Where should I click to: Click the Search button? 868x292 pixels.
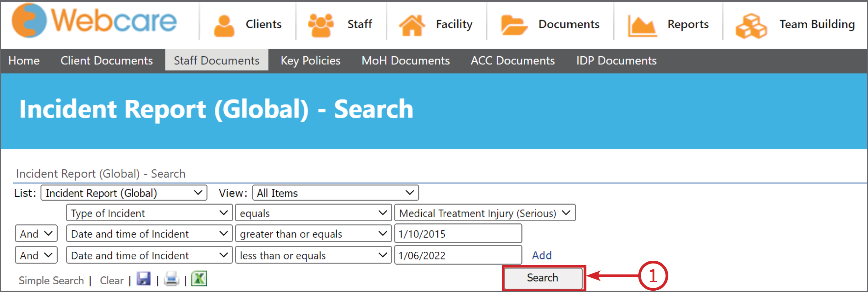pos(543,278)
